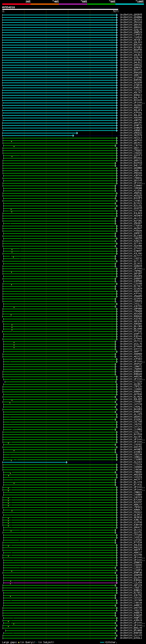146x644 pixels.
Task: Select hit label UniRef100_P57142
Action: point(131,331)
